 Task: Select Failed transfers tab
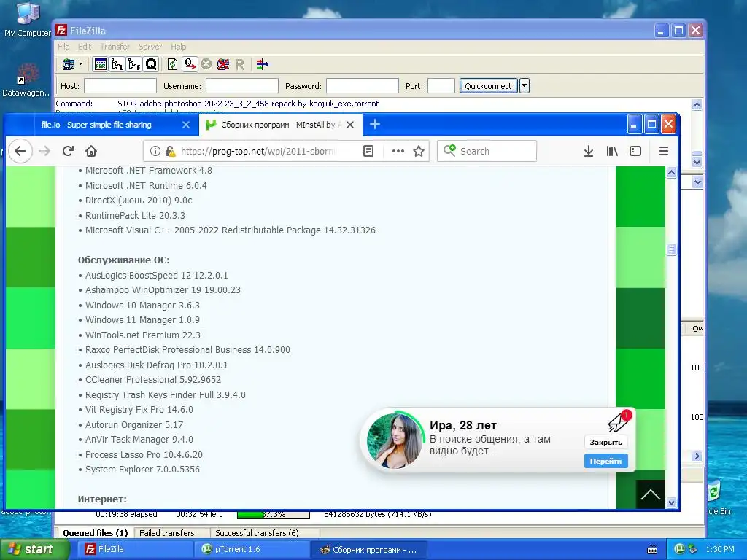click(167, 533)
